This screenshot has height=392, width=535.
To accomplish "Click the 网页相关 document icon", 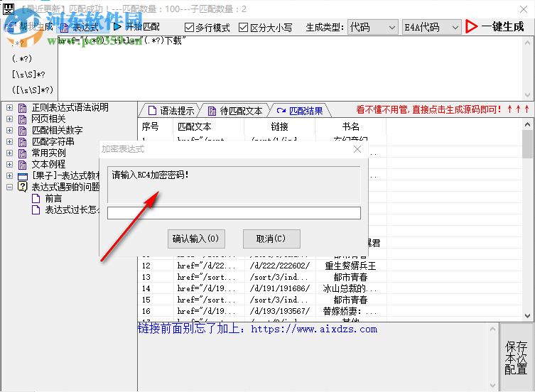I will click(23, 119).
